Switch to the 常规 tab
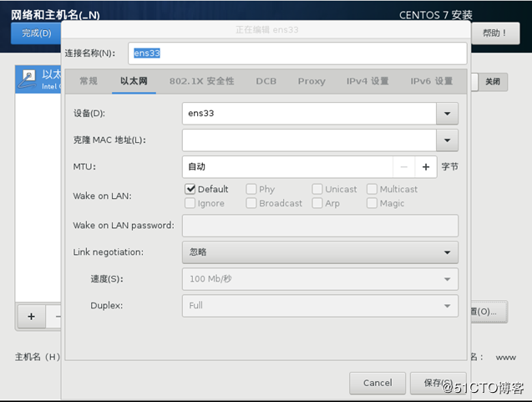Viewport: 532px width, 402px height. (x=89, y=81)
